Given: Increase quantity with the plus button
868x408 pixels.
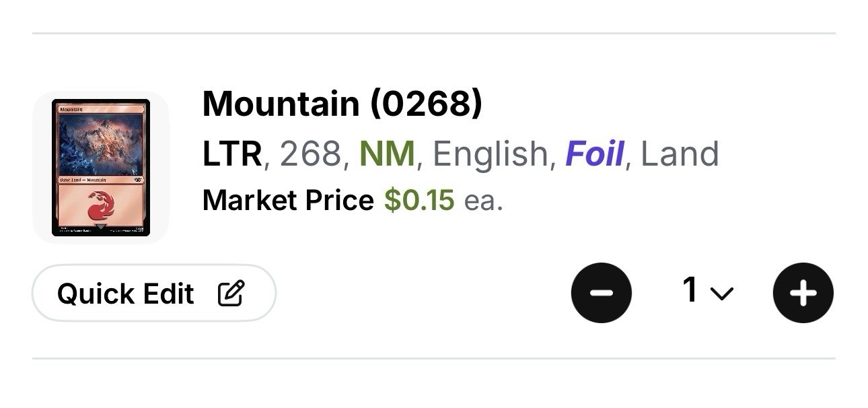Looking at the screenshot, I should [x=803, y=293].
